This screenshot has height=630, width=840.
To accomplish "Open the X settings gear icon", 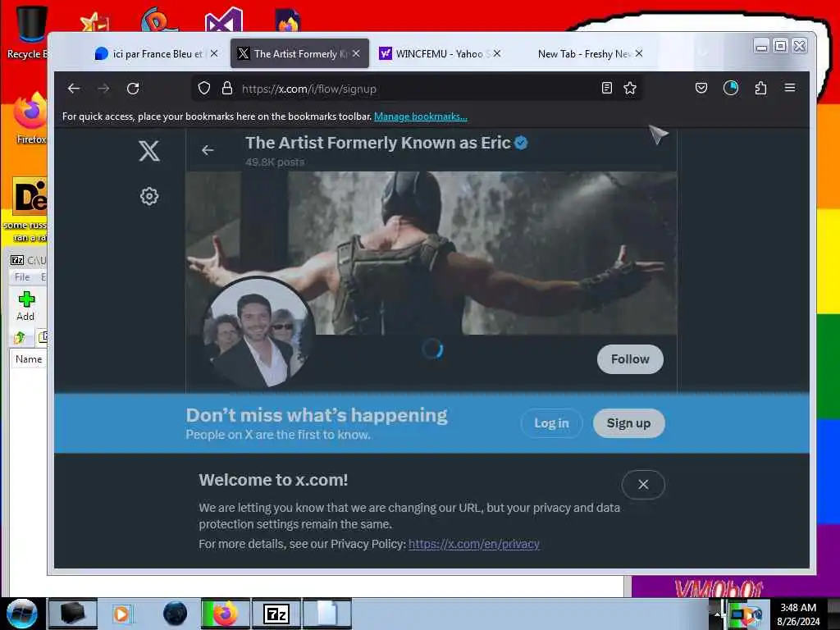I will (x=149, y=196).
